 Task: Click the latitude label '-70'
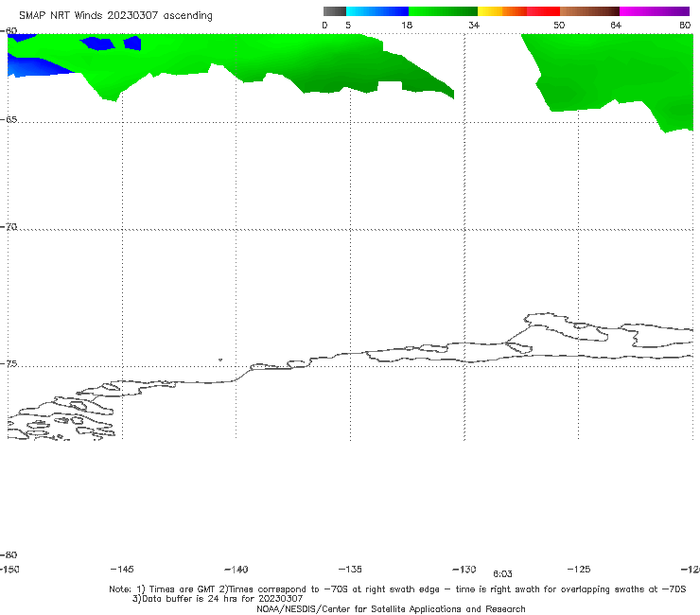click(x=9, y=227)
